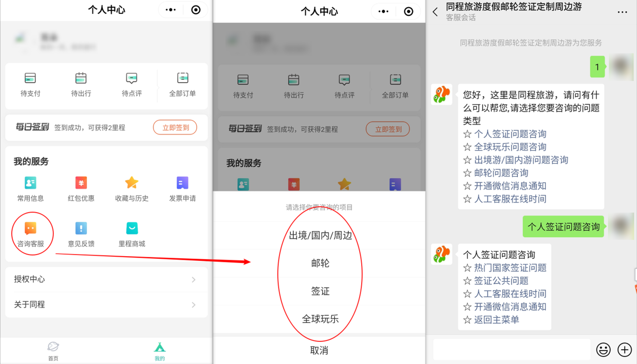This screenshot has width=637, height=364.
Task: Switch to 首页 tab at bottom
Action: (x=53, y=351)
